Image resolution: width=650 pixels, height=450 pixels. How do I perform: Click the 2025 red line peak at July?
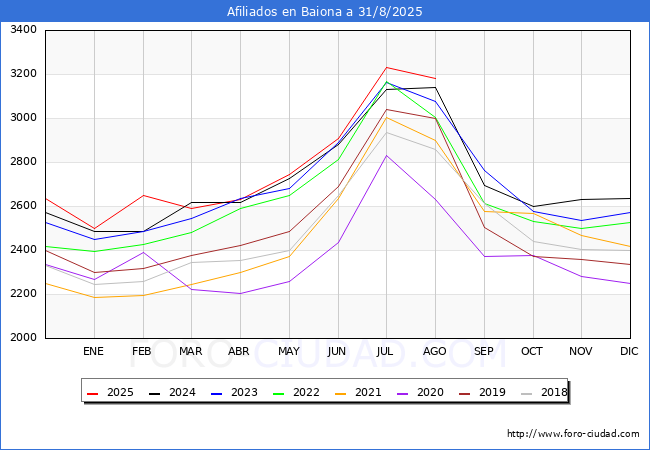tap(386, 68)
